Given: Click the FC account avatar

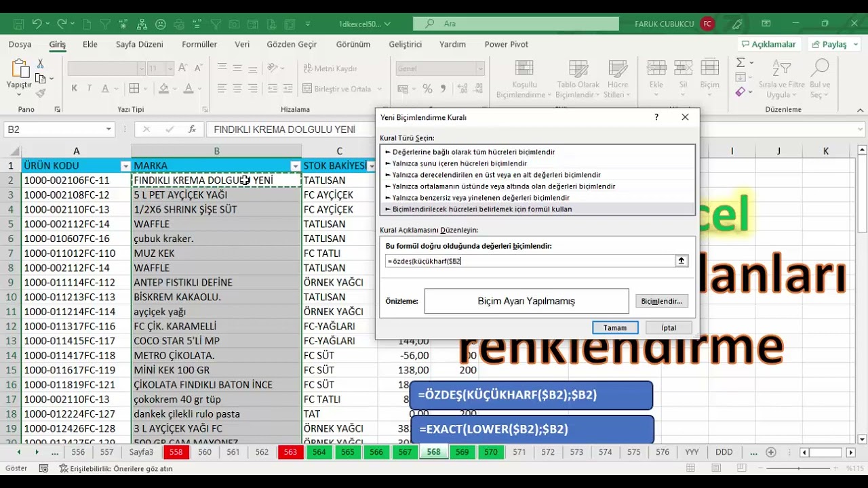Looking at the screenshot, I should [x=707, y=24].
